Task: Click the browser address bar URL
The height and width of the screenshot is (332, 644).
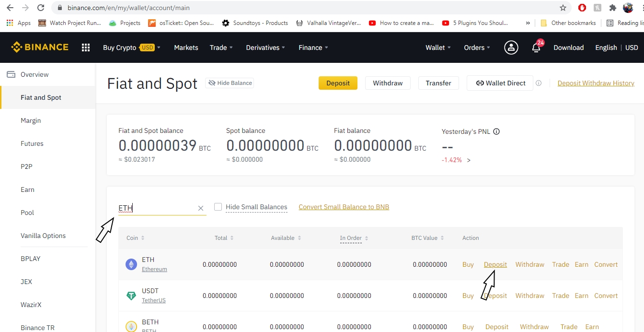Action: pyautogui.click(x=128, y=8)
